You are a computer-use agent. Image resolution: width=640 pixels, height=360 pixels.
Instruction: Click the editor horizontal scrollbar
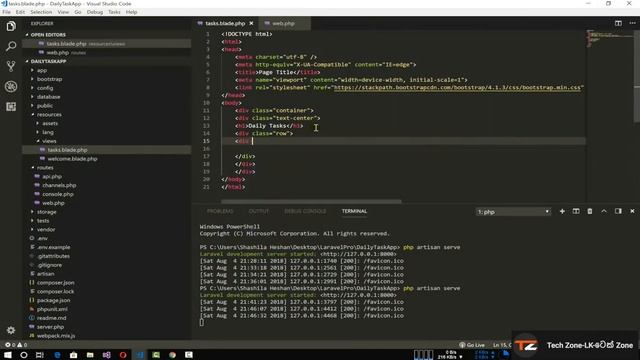point(311,201)
